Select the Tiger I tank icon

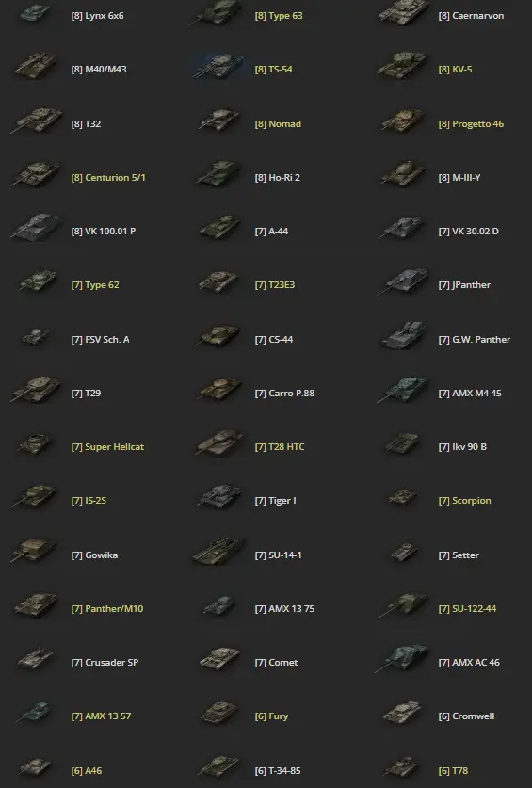219,496
